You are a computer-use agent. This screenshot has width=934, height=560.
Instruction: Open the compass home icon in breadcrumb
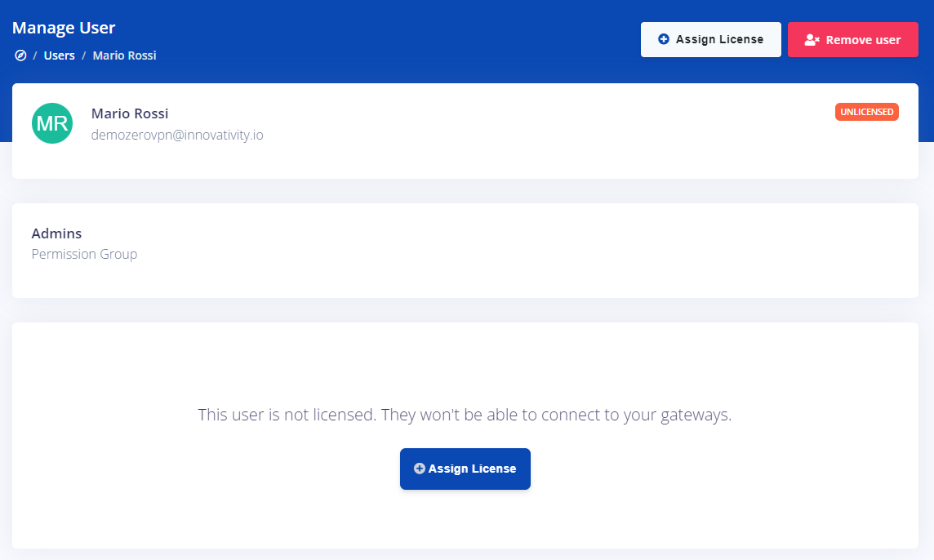click(20, 56)
